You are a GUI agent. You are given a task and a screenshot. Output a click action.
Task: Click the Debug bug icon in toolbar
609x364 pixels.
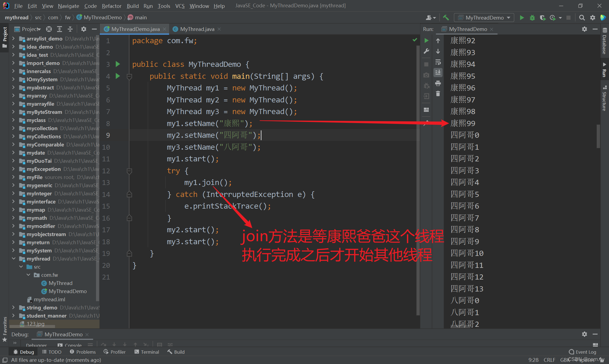click(532, 18)
